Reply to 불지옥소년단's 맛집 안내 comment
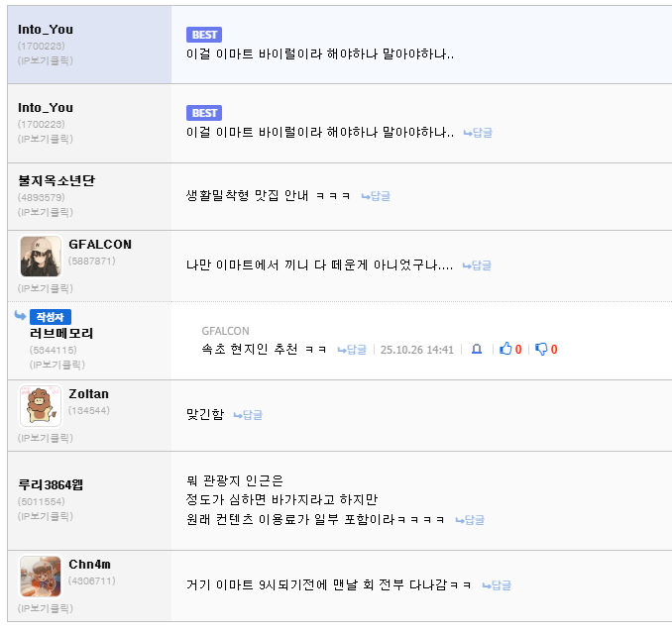The height and width of the screenshot is (632, 672). 376,196
